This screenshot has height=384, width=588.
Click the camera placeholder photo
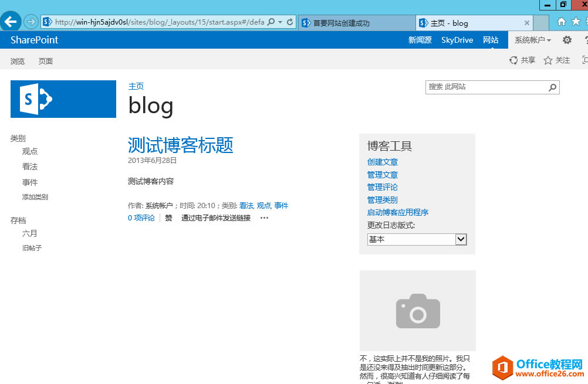pos(417,311)
